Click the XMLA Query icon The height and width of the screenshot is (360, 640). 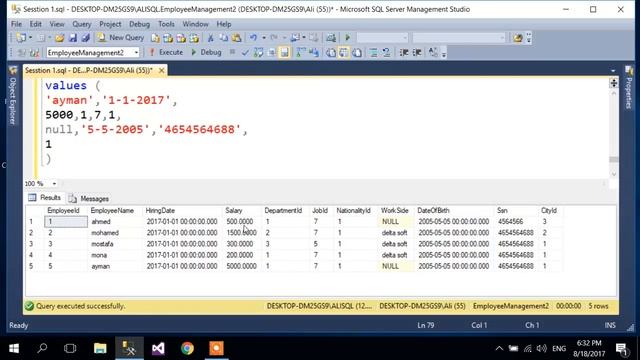[194, 38]
